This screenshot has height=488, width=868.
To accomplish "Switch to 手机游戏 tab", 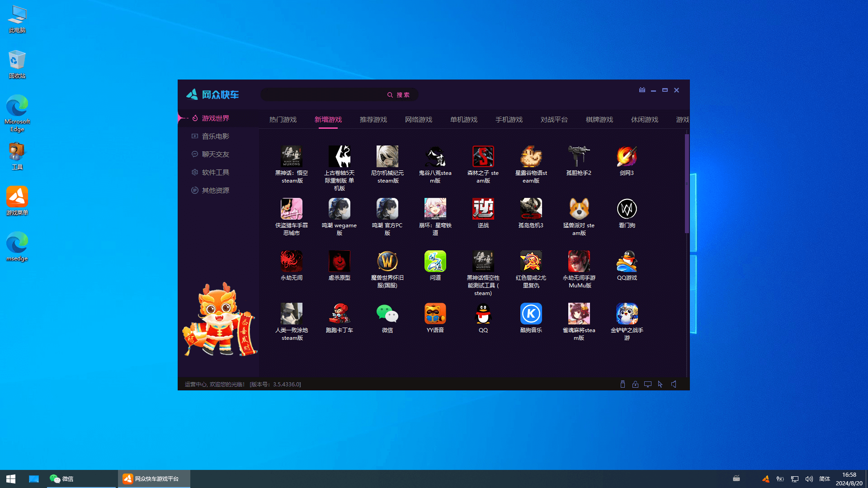I will (x=509, y=120).
